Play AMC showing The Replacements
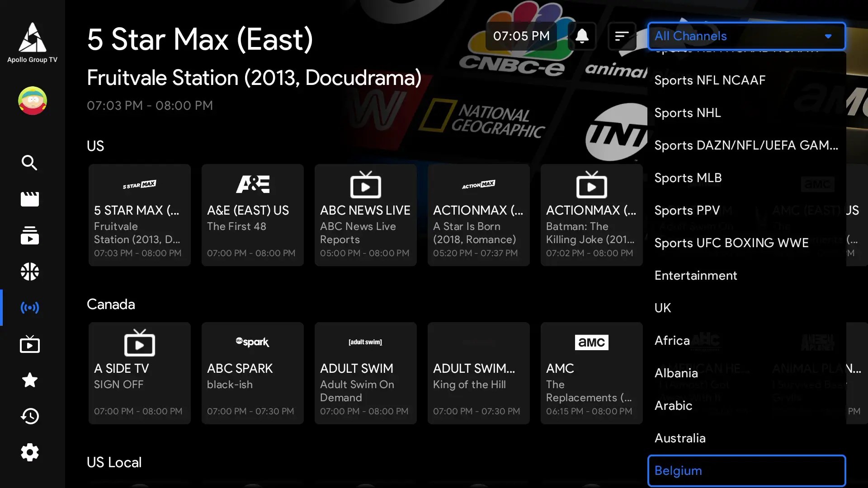 click(591, 373)
